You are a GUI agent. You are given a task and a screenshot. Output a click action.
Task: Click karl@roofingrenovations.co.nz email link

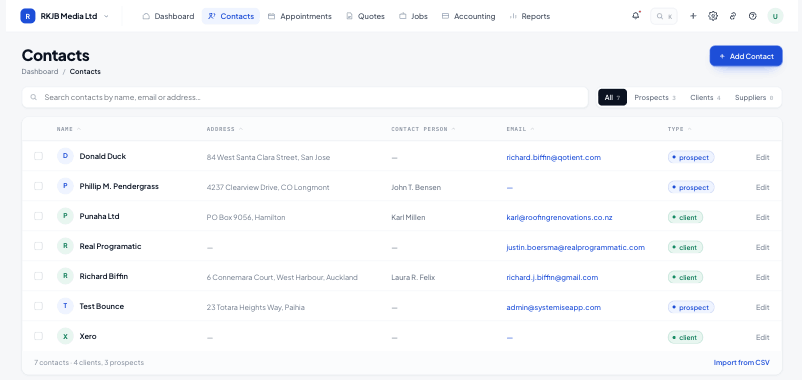point(559,217)
